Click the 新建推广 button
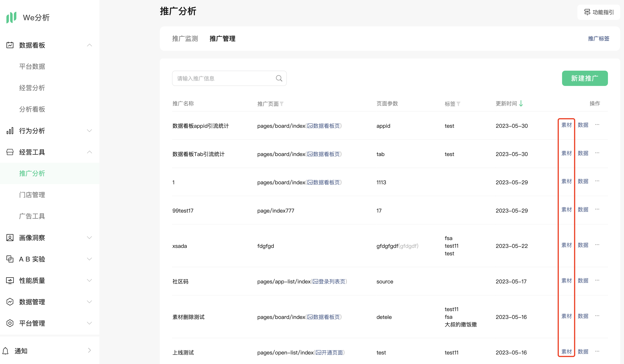Image resolution: width=624 pixels, height=364 pixels. (x=585, y=78)
